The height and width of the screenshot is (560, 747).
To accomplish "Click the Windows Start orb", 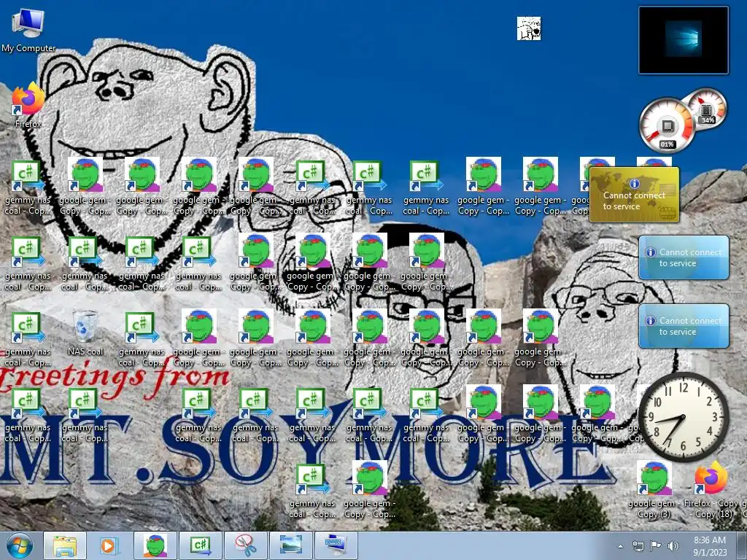I will click(x=20, y=545).
